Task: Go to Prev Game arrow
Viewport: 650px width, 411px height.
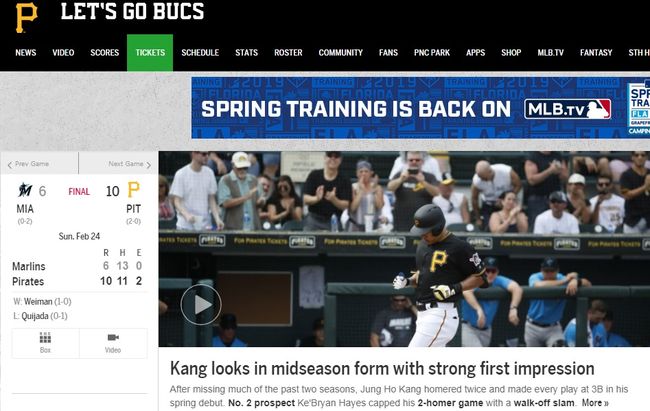Action: 10,165
